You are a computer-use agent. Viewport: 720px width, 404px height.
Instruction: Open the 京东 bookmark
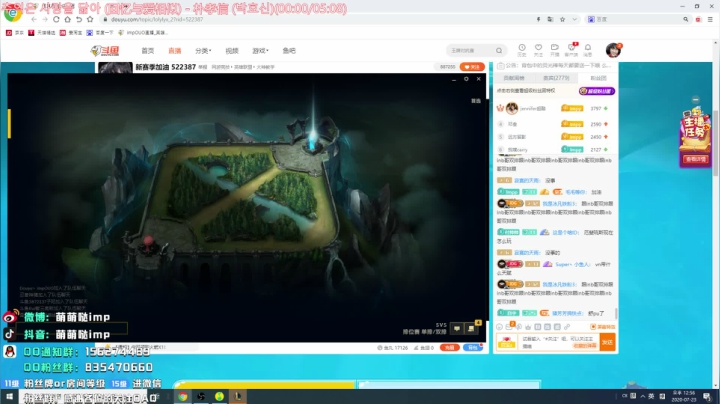click(14, 33)
